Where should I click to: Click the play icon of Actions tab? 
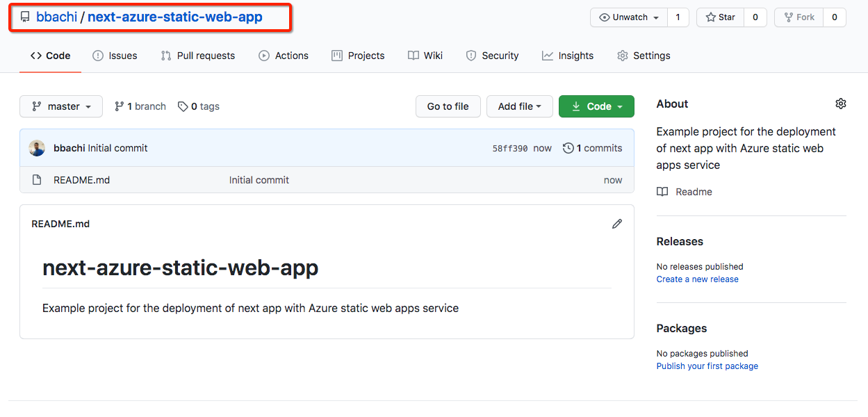pos(264,56)
